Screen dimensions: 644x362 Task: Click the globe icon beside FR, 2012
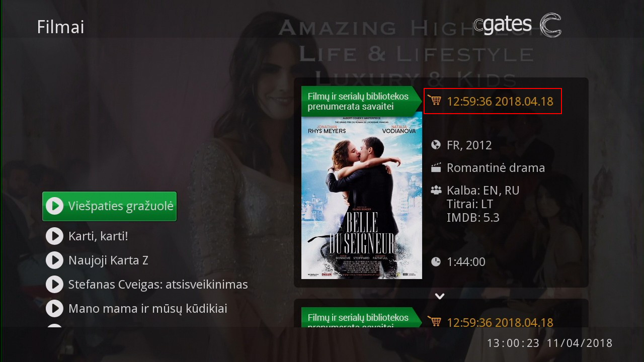point(436,145)
